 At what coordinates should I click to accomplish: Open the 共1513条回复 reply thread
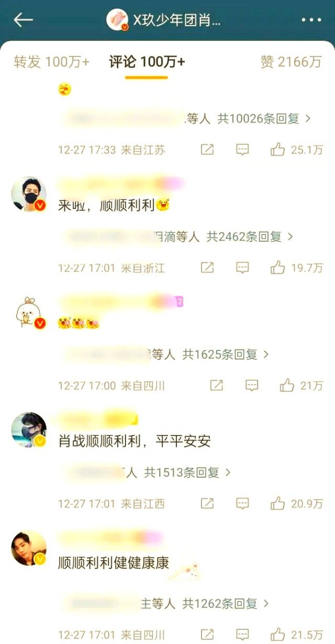188,472
